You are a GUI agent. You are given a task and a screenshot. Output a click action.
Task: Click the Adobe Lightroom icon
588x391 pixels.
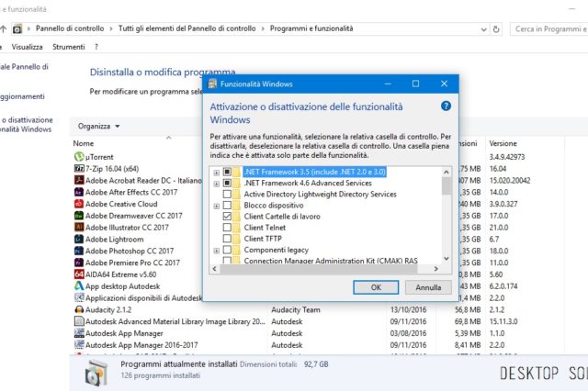(79, 239)
